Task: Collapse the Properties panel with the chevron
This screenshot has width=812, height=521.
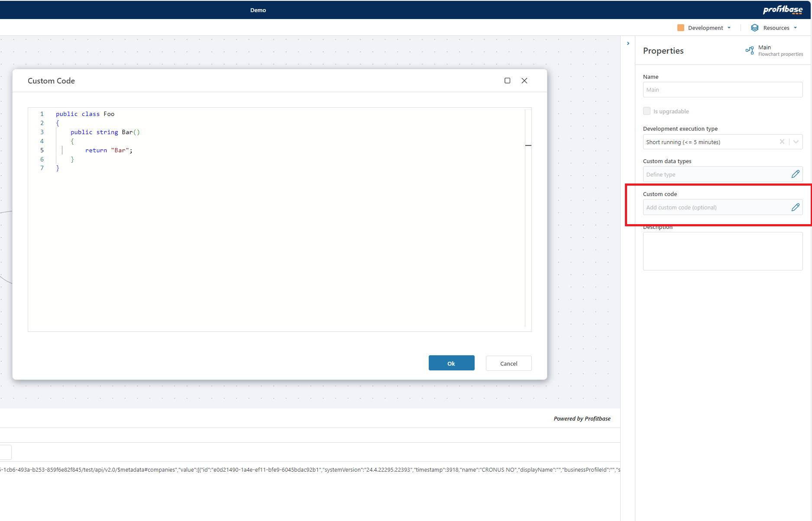Action: 628,43
